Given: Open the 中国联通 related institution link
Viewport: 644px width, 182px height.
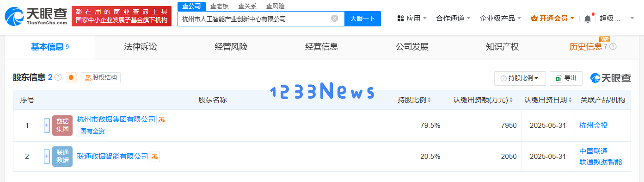Looking at the screenshot, I should coord(594,151).
